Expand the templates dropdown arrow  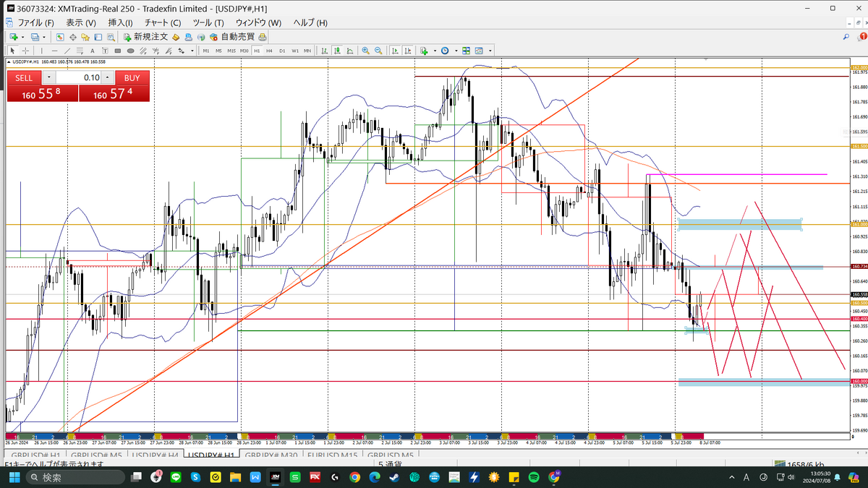point(490,51)
